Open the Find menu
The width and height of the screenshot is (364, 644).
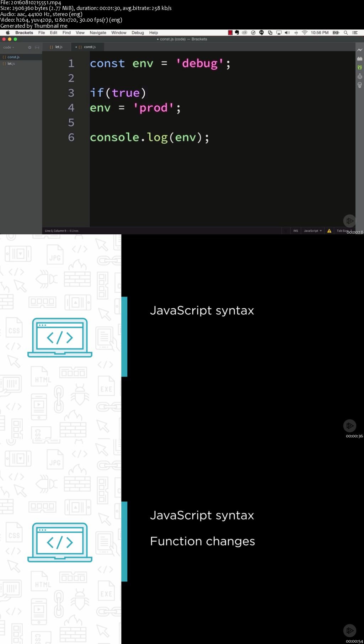point(66,33)
